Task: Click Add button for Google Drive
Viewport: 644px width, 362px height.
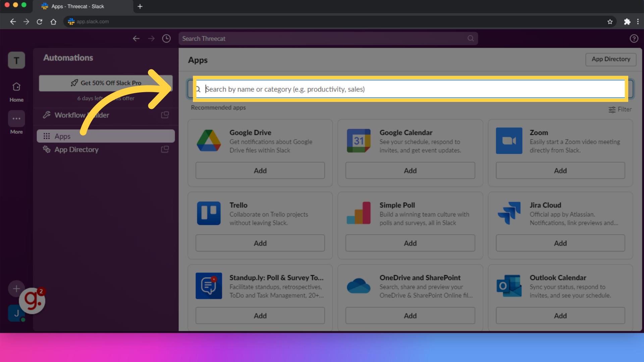Action: (260, 170)
